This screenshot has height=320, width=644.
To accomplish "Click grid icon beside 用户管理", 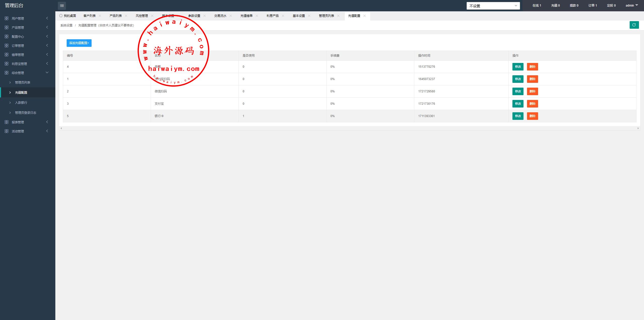I will click(x=7, y=18).
